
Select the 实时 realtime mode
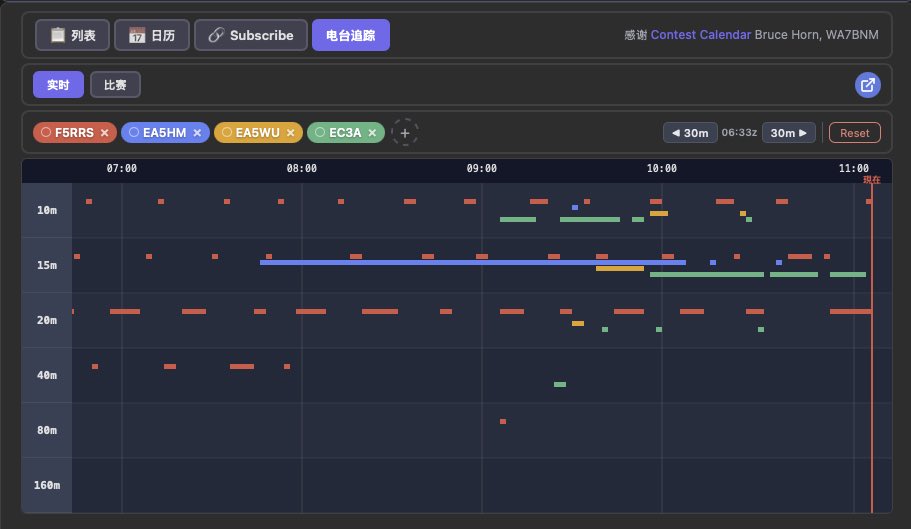(58, 85)
